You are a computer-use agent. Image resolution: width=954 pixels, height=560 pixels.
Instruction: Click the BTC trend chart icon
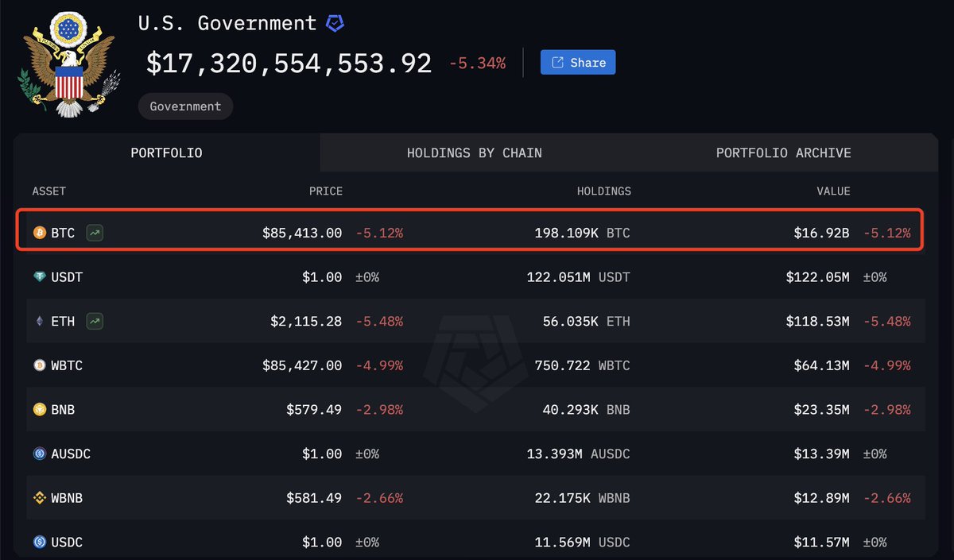click(95, 234)
